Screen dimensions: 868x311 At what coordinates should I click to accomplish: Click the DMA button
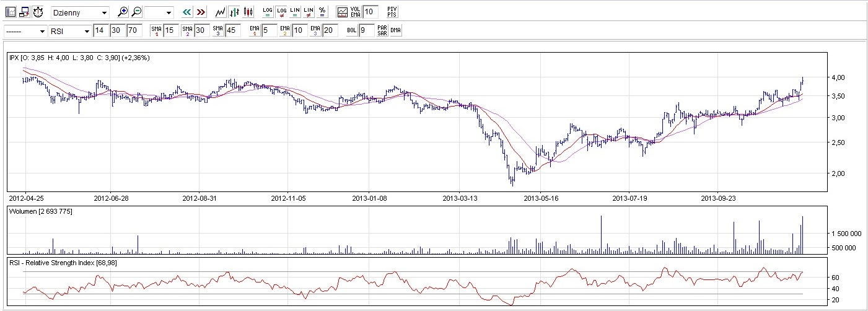(395, 30)
